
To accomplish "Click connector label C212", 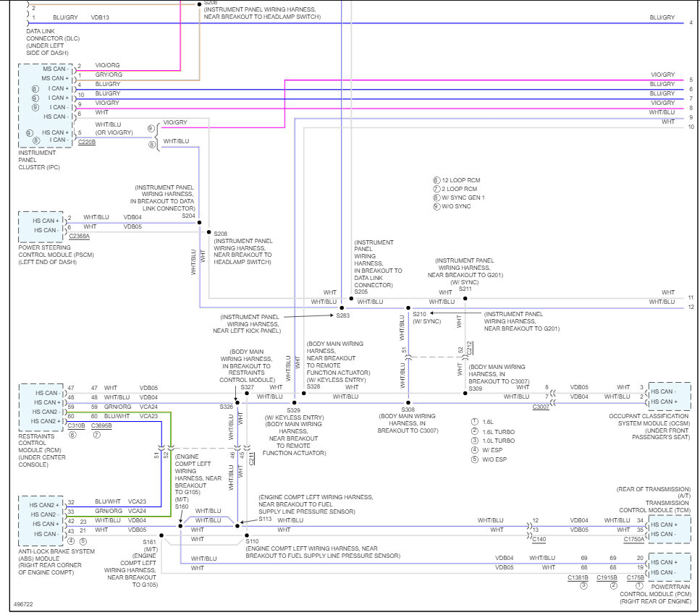I will (469, 348).
